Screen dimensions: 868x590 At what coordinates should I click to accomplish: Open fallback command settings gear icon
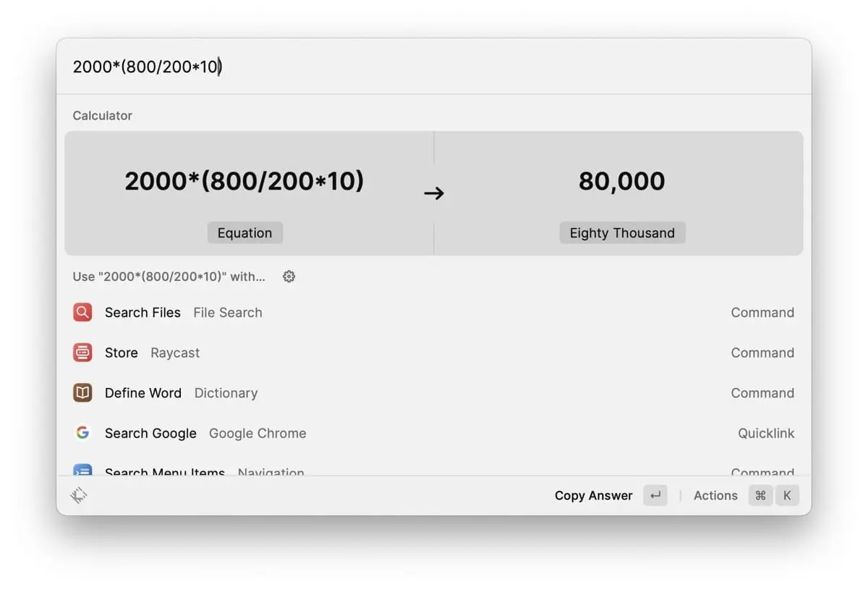(x=289, y=277)
